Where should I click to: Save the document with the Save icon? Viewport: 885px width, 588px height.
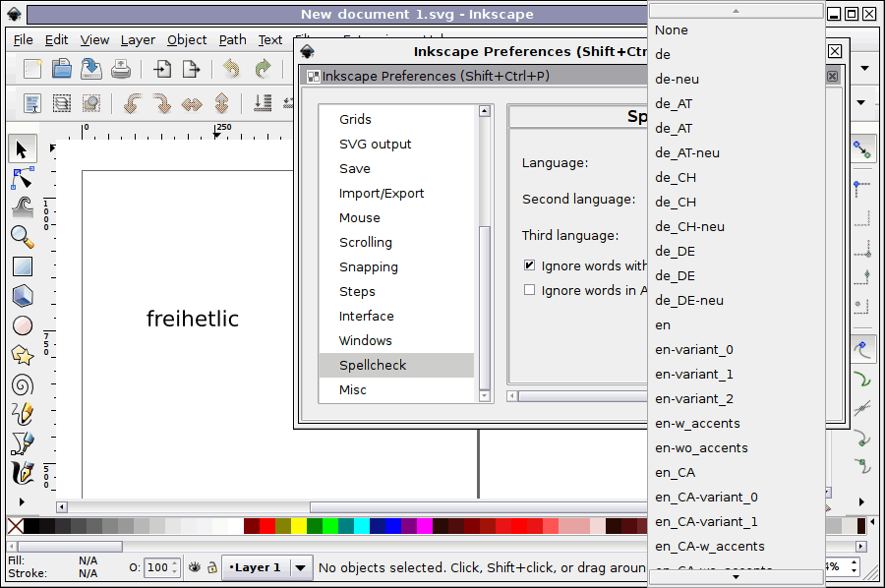90,69
